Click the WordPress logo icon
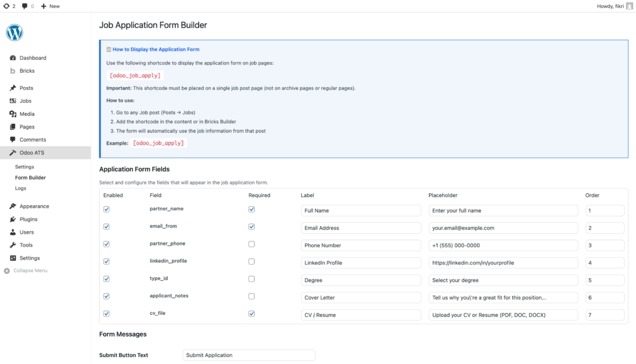The height and width of the screenshot is (364, 636). coord(14,32)
